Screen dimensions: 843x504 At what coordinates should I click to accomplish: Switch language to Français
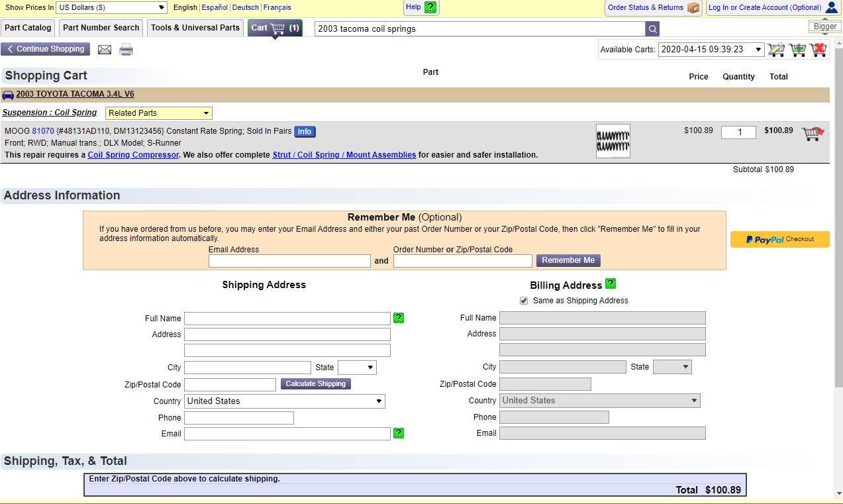(277, 8)
